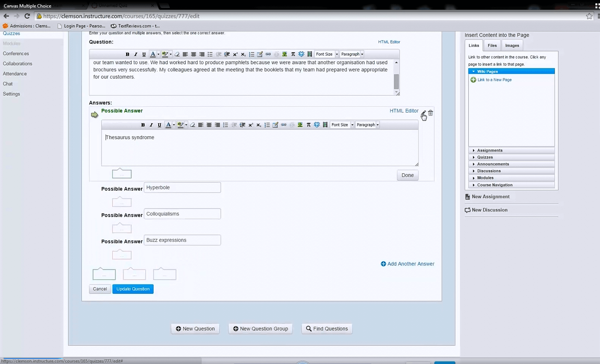Toggle bold in the Question editor toolbar
Screen dimensions: 600x364
127,54
